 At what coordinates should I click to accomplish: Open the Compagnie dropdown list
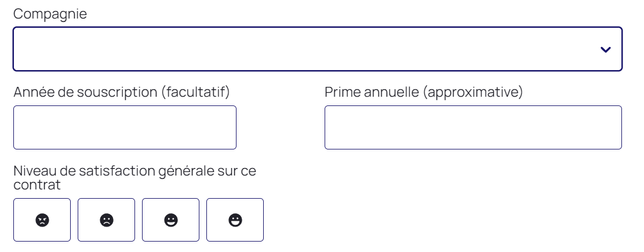tap(317, 49)
